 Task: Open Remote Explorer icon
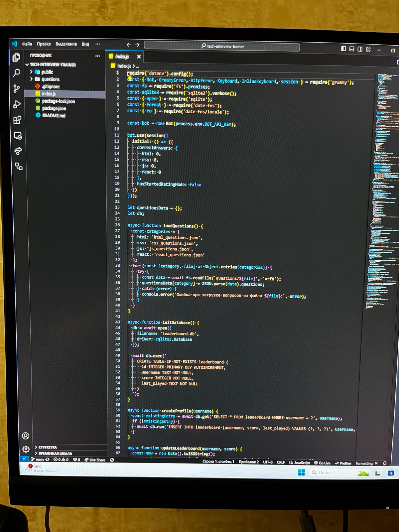pos(17,136)
